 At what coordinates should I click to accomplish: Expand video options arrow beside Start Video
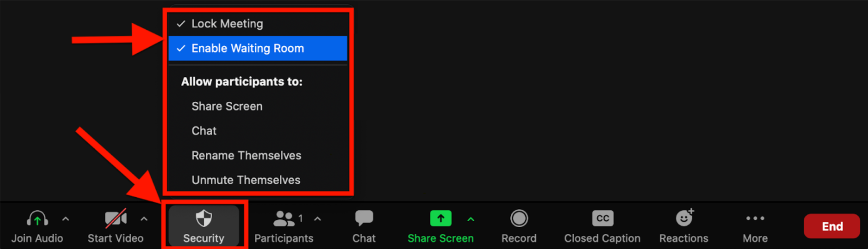[143, 219]
